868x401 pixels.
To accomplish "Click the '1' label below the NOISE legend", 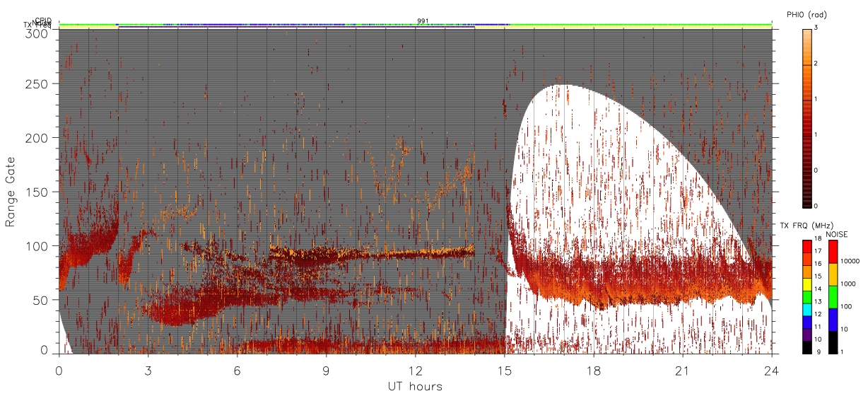I will (x=843, y=351).
